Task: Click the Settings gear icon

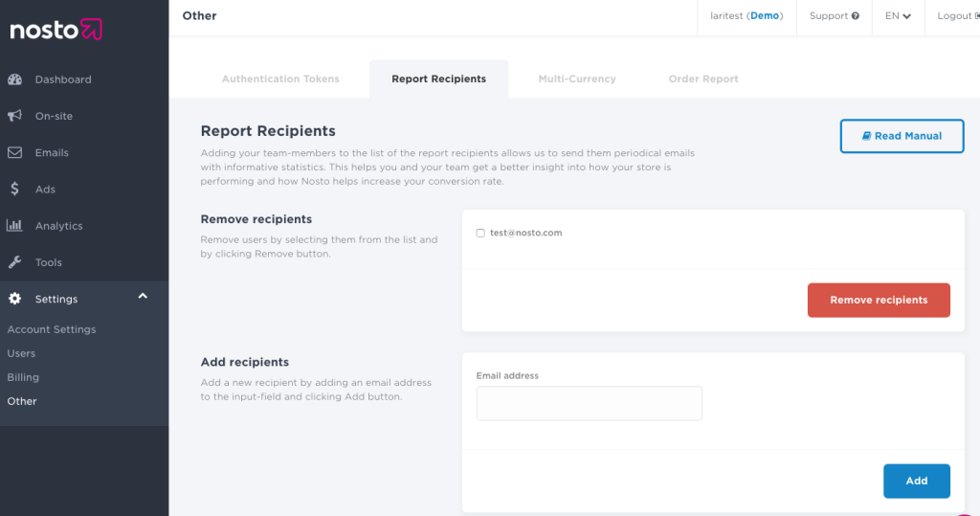Action: [x=14, y=299]
